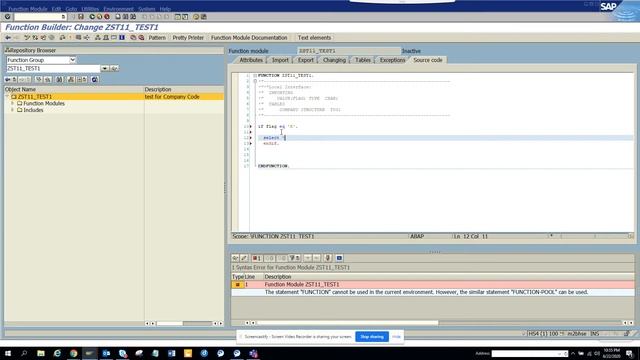Open File Explorer from the taskbar

[x=41, y=353]
